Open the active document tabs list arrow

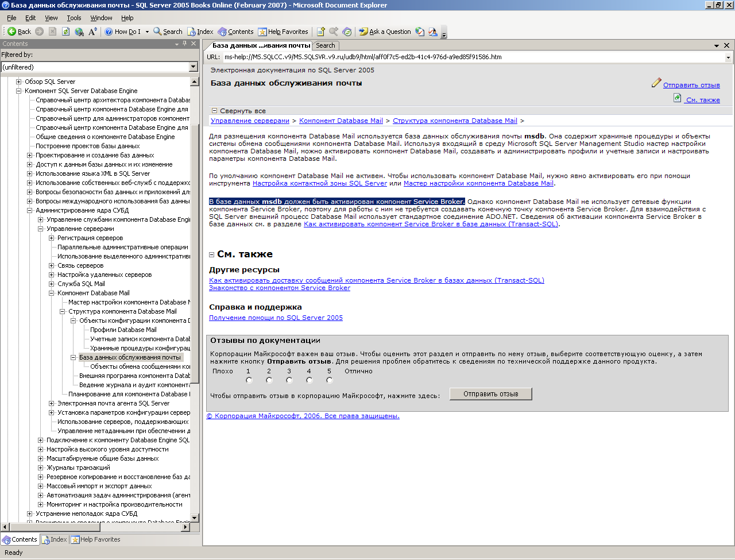[717, 45]
